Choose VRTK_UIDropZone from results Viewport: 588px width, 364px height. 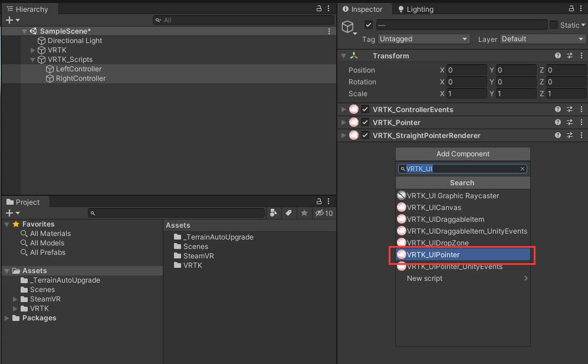[463, 243]
